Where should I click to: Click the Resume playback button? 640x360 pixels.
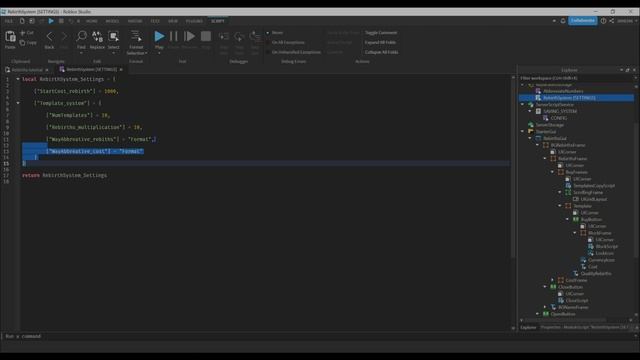point(189,36)
